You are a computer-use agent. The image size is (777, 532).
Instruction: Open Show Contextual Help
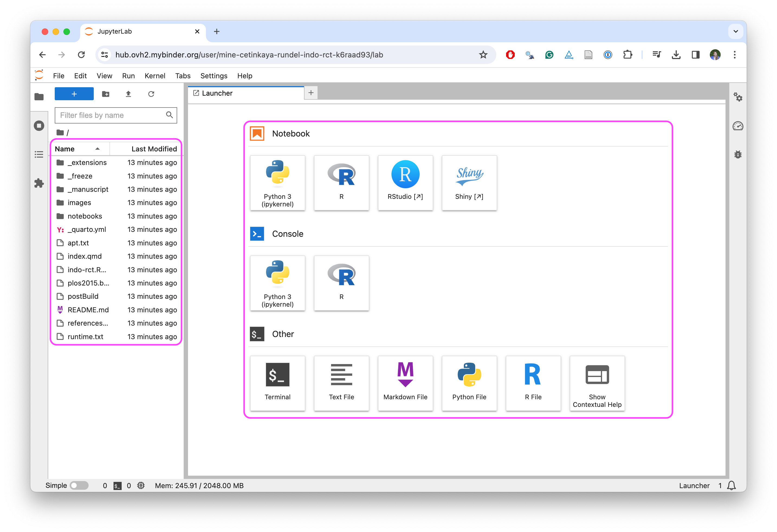(597, 383)
